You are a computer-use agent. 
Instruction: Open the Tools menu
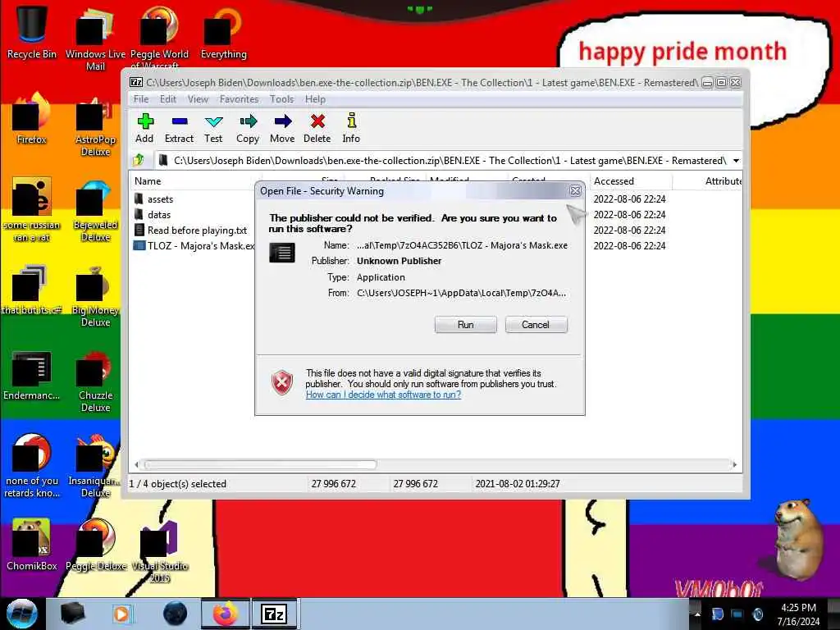[x=282, y=99]
